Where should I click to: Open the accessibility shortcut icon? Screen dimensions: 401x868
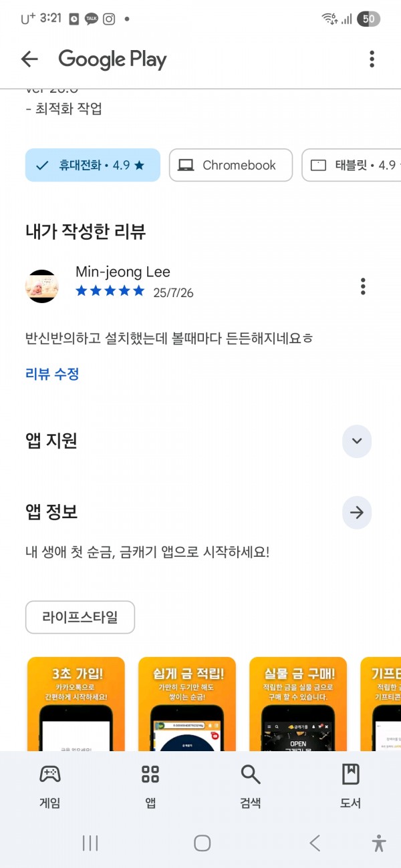coord(379,843)
